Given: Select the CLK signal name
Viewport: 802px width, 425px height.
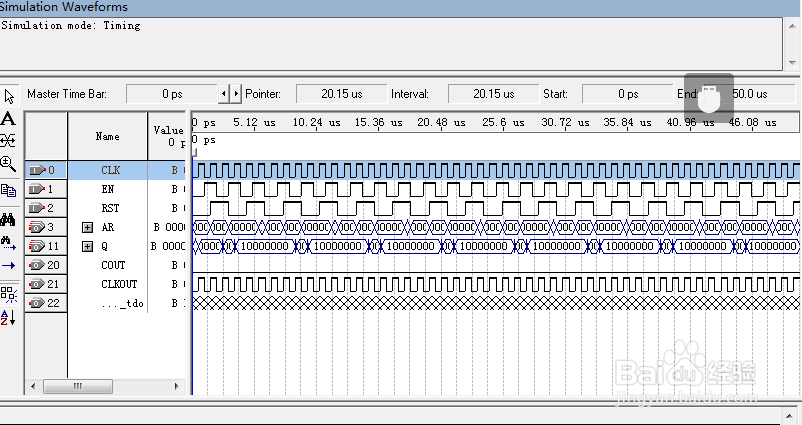Looking at the screenshot, I should click(x=110, y=170).
